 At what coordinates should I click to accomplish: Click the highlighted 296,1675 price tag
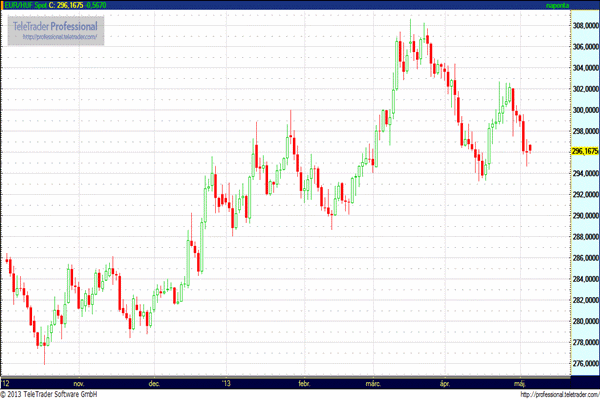[584, 151]
